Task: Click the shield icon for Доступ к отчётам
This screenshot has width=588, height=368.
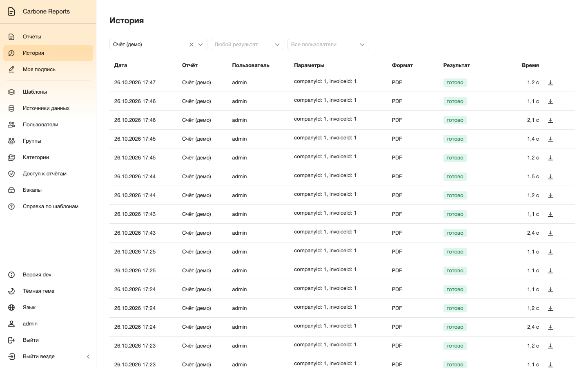Action: [x=11, y=174]
